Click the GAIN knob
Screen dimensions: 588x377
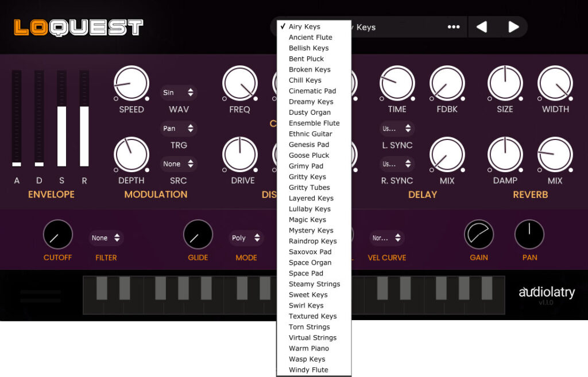pos(479,235)
